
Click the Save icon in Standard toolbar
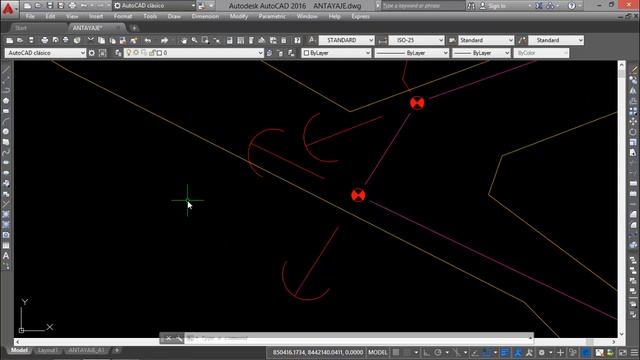31,40
